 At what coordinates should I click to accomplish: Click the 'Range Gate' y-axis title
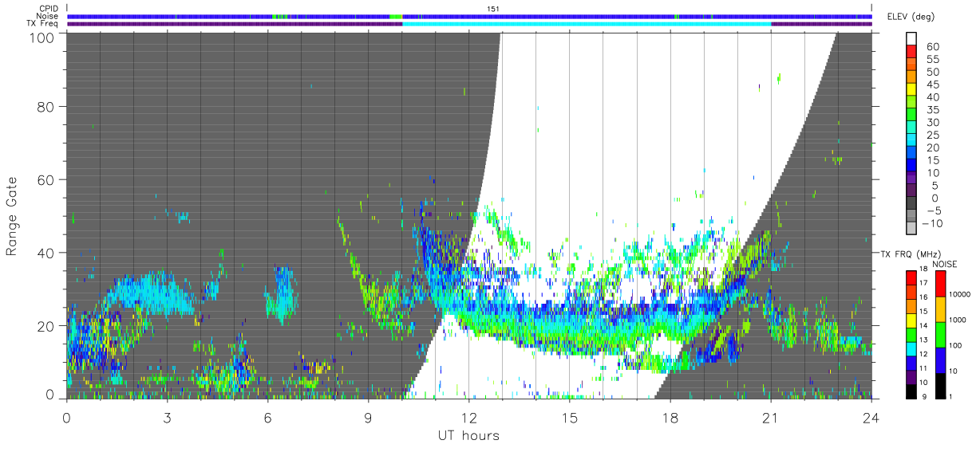point(13,216)
